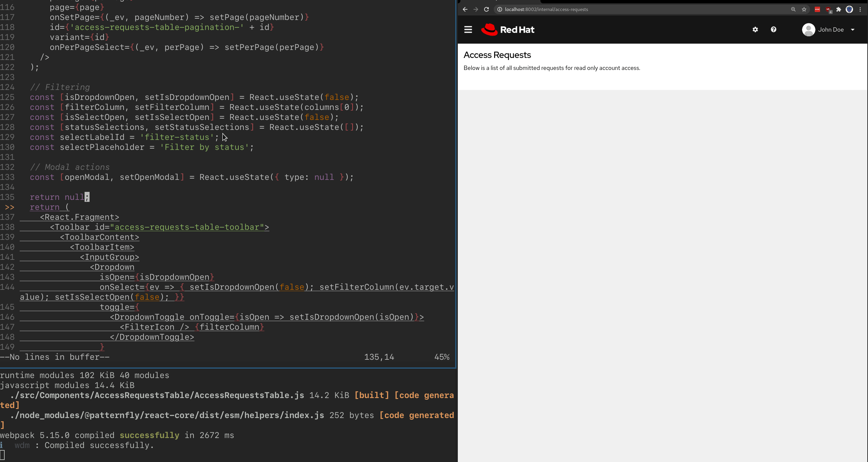Open the uBlock Origin extension

pos(828,9)
